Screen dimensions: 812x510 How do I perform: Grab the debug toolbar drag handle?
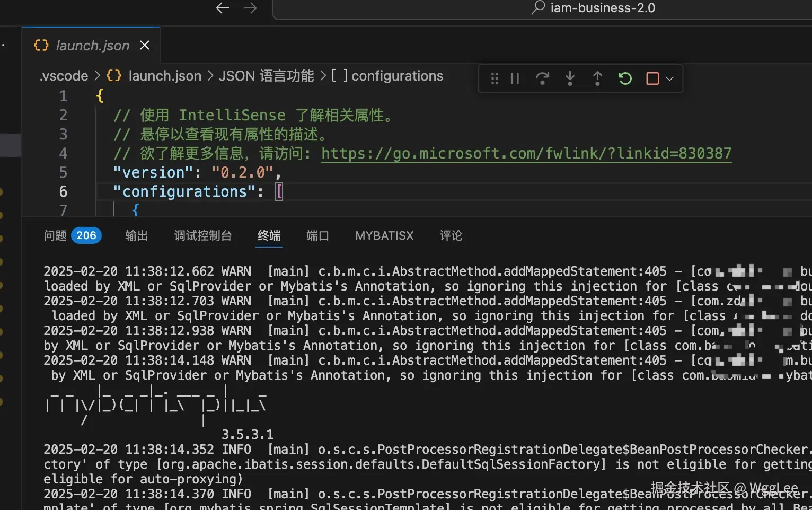tap(495, 78)
